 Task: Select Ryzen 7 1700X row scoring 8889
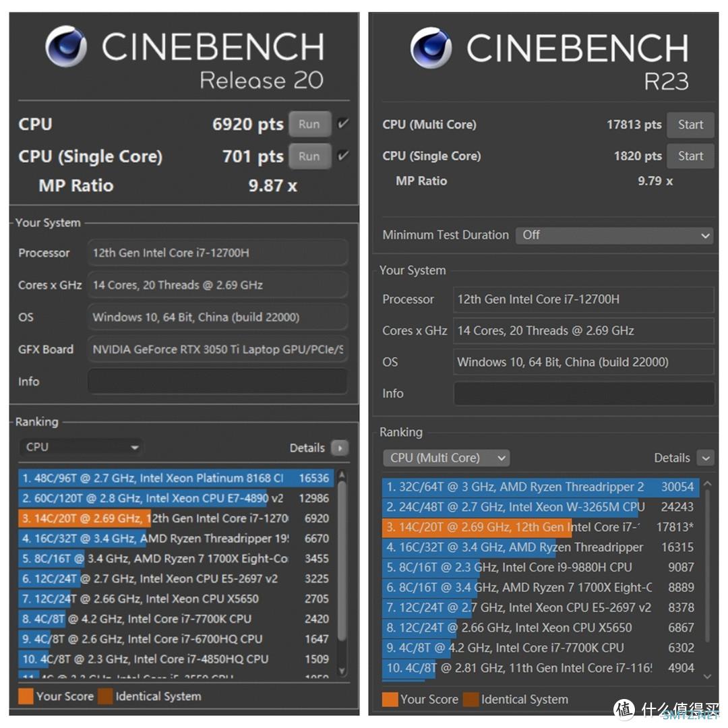click(541, 588)
